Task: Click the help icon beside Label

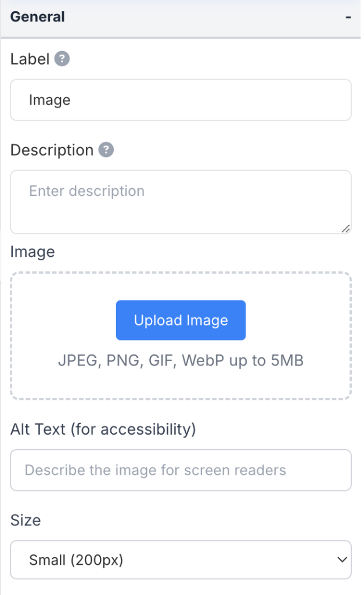Action: click(62, 59)
